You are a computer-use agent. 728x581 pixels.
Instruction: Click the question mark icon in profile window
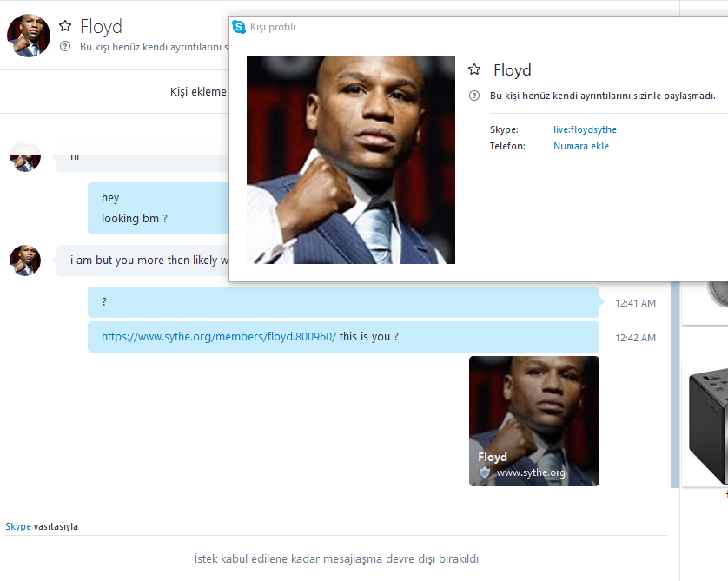(x=474, y=96)
